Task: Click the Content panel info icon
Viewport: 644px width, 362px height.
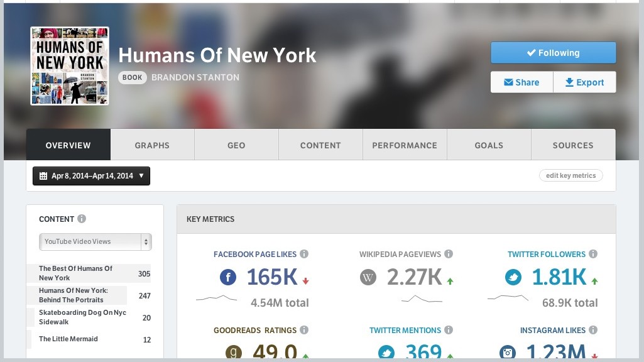Action: point(82,219)
